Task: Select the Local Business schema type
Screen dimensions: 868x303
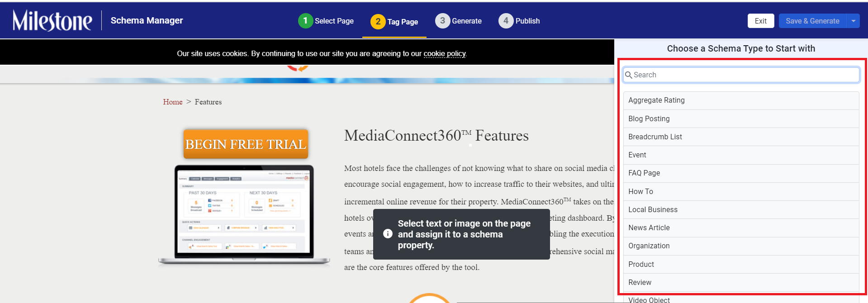Action: coord(741,209)
